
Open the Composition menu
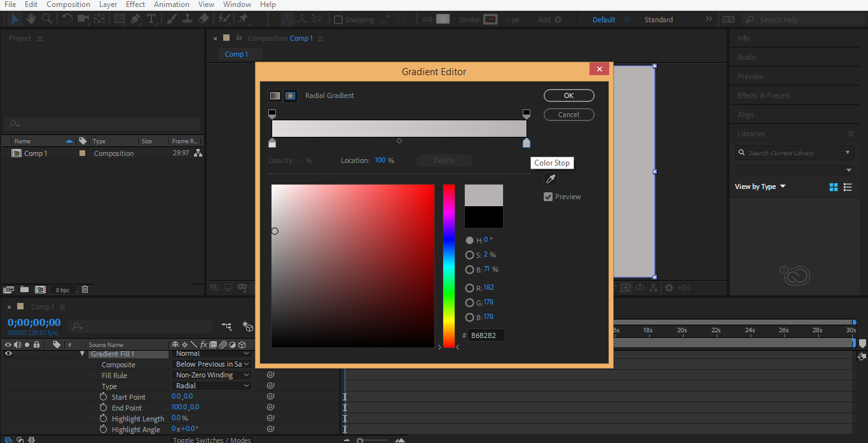pos(68,4)
